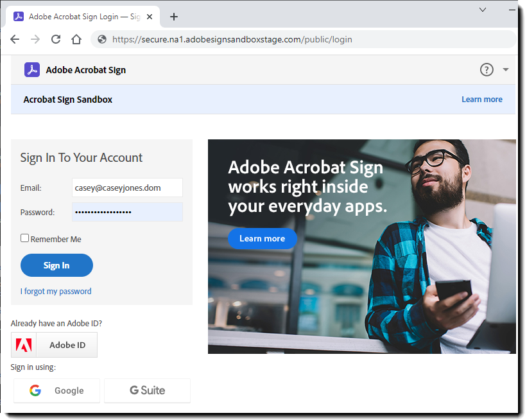Click the red Adobe logo icon
The image size is (527, 420).
point(24,345)
